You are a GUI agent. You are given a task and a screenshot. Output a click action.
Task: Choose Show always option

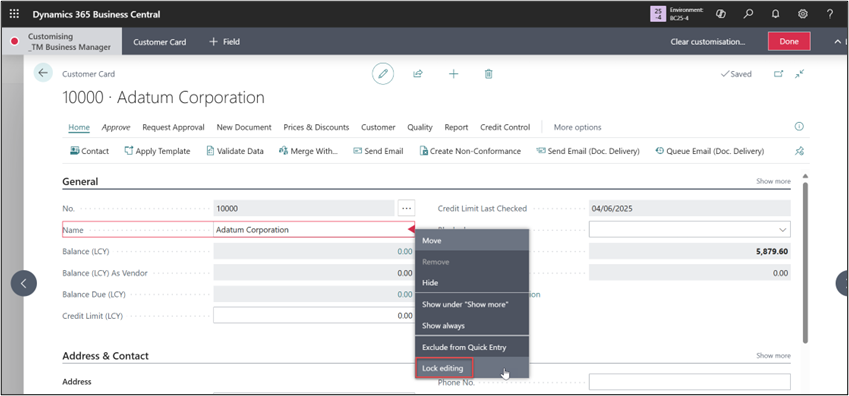(472, 326)
